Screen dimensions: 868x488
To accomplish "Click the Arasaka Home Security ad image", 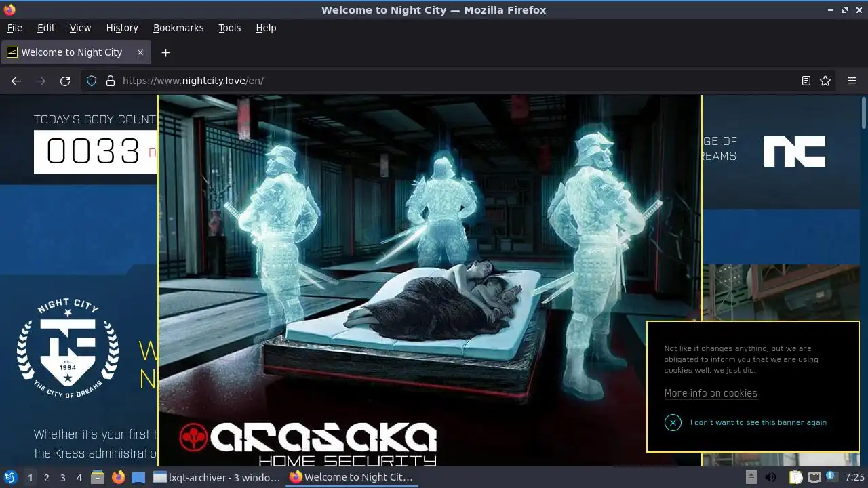I will point(430,280).
